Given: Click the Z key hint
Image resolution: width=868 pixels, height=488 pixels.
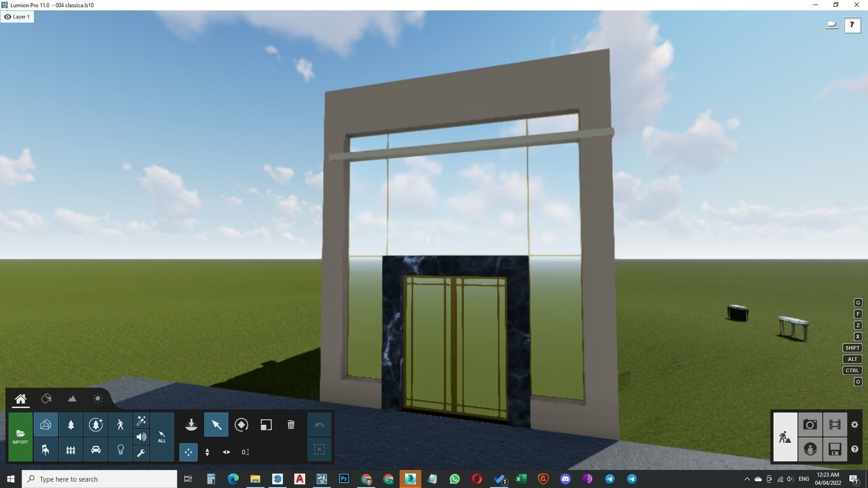Looking at the screenshot, I should [858, 325].
